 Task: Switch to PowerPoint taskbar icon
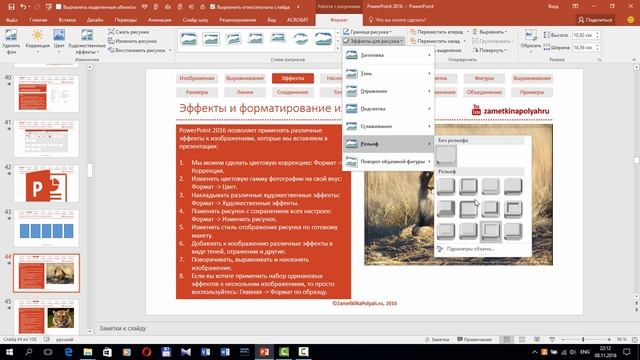point(264,352)
